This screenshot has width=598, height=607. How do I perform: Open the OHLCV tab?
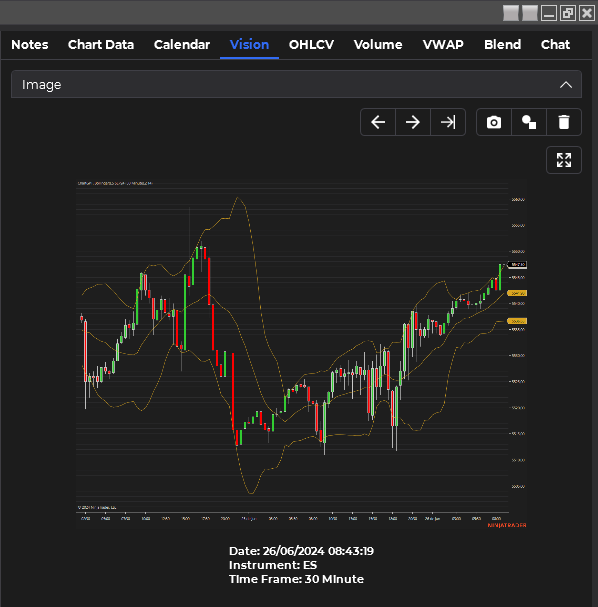click(311, 45)
